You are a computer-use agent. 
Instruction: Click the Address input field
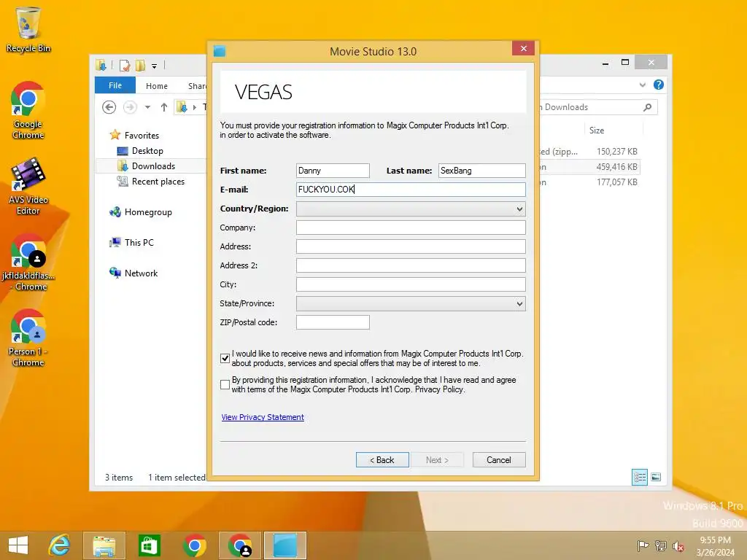pos(411,246)
